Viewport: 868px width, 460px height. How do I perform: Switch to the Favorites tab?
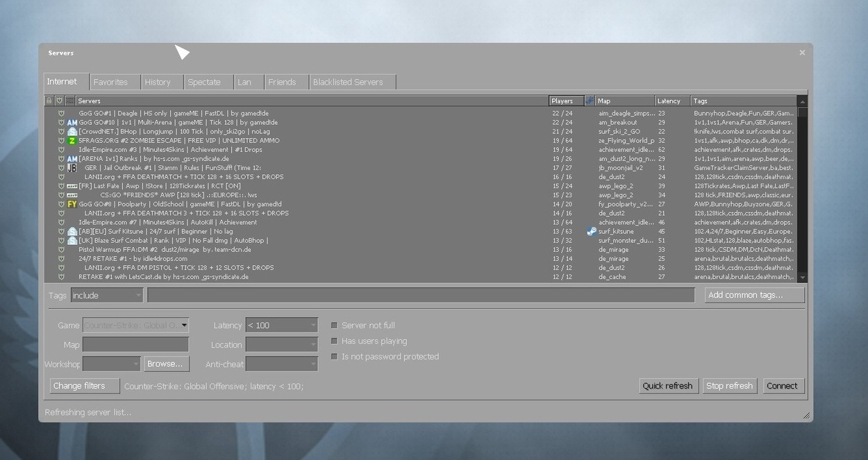[115, 82]
